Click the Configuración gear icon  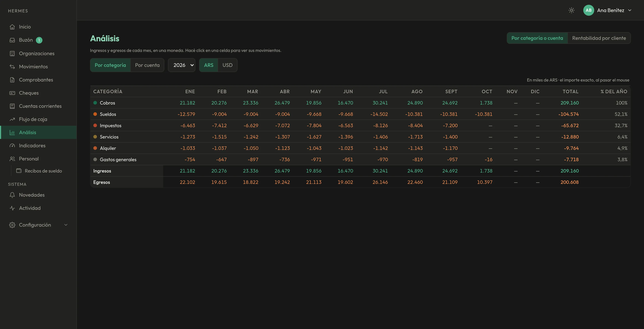[x=12, y=225]
